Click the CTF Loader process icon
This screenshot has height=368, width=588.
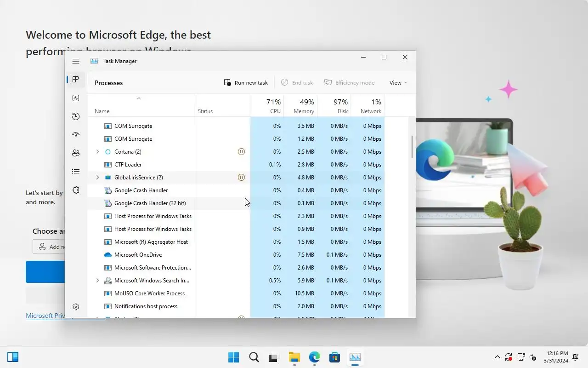point(108,164)
